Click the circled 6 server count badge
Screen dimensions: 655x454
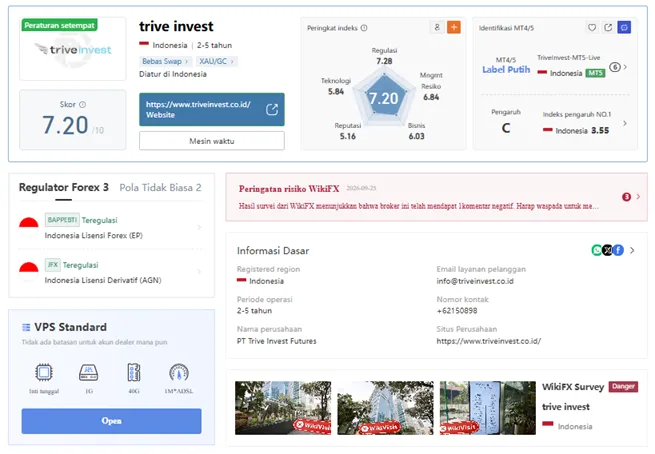[614, 67]
